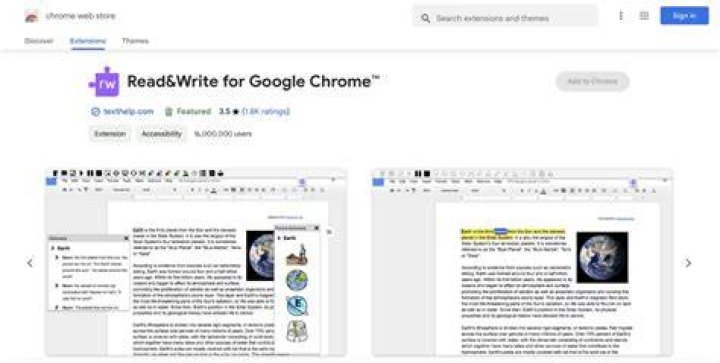Click the search magnifier icon
This screenshot has height=363, width=720.
[426, 18]
